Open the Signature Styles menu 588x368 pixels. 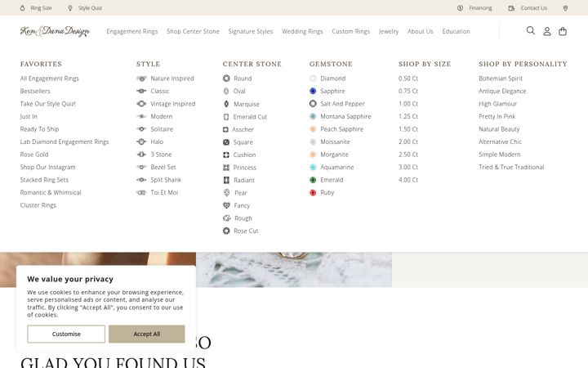click(251, 32)
